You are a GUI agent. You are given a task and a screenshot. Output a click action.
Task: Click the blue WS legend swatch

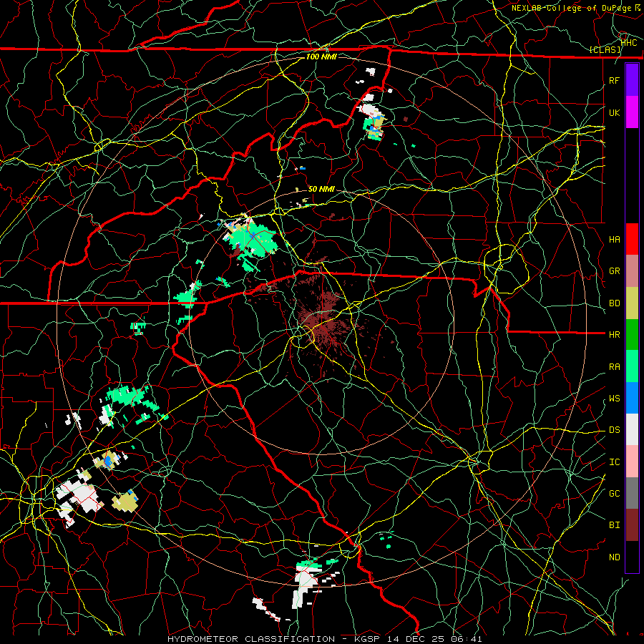(x=632, y=398)
